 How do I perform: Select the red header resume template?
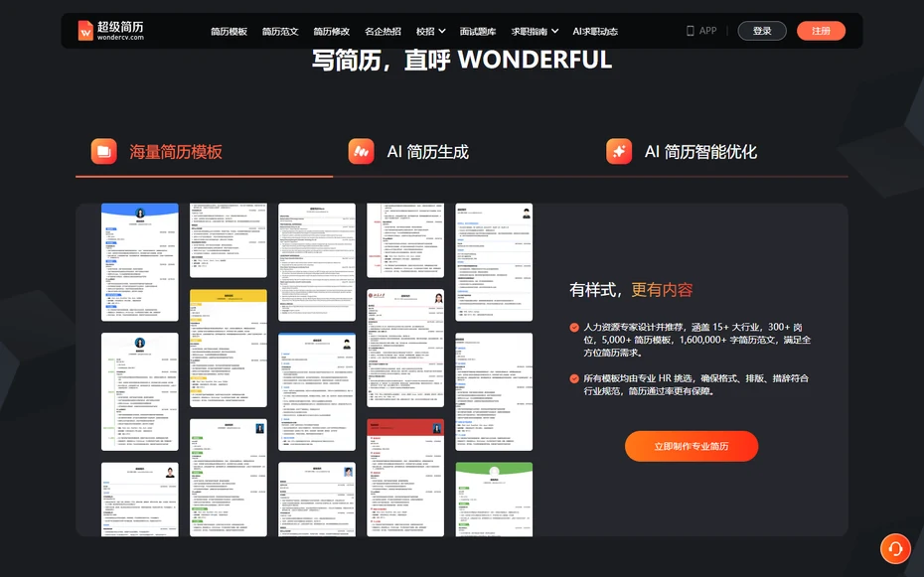pos(405,478)
